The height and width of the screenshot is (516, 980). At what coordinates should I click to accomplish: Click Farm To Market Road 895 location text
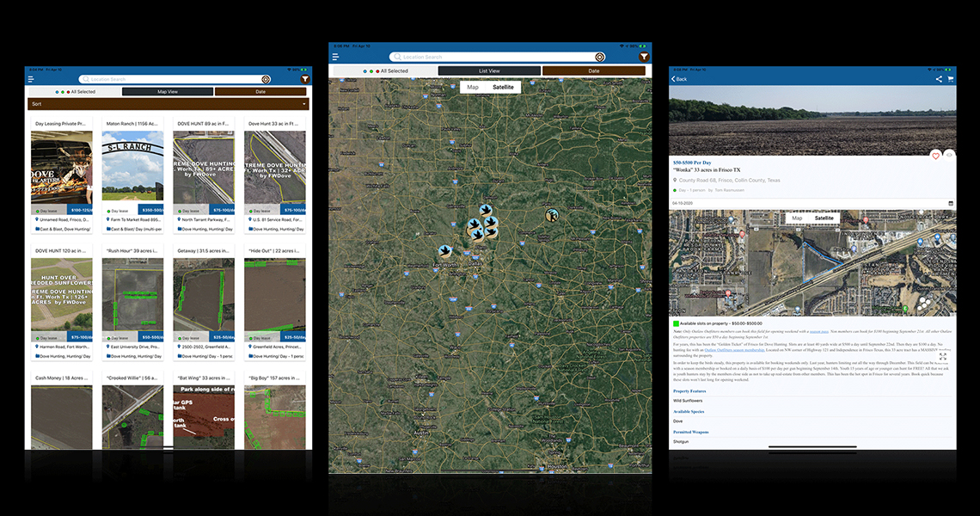pos(135,220)
